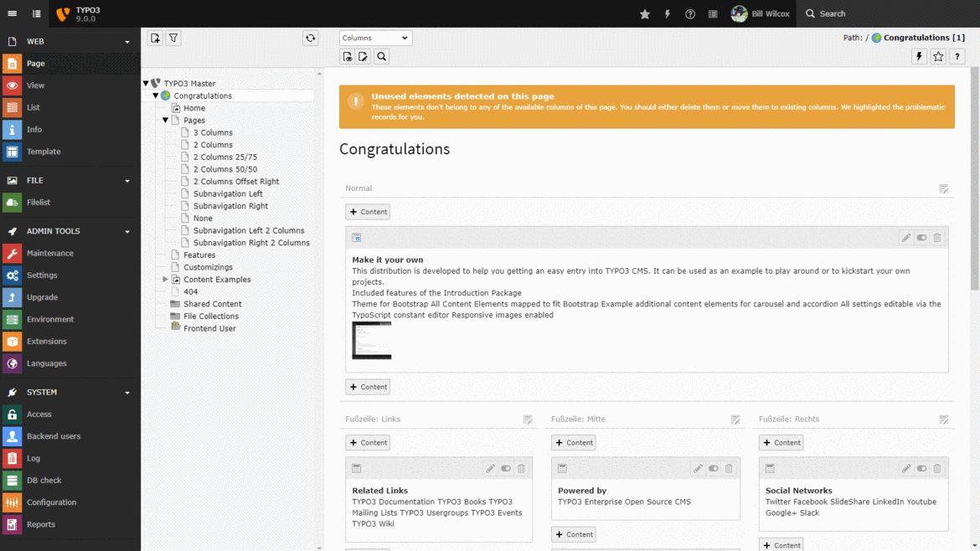This screenshot has width=980, height=551.
Task: Open the clear cache lightning menu
Action: point(667,13)
